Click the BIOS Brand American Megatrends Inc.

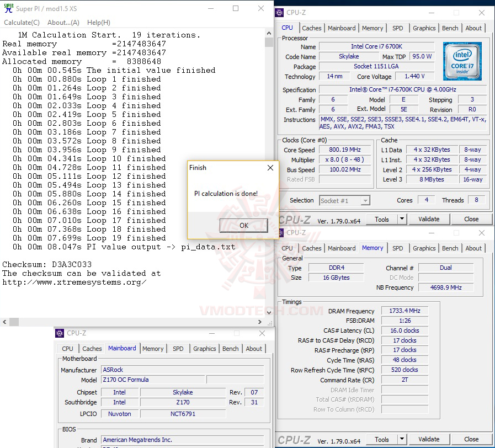point(183,440)
